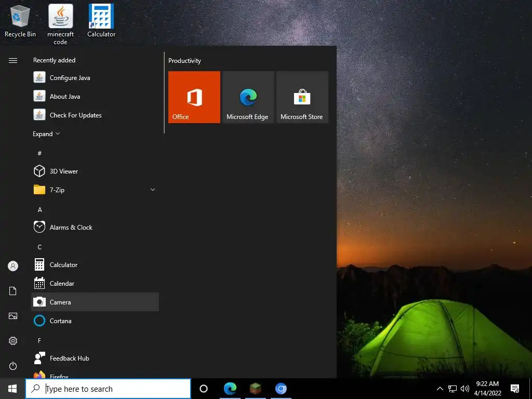
Task: Launch Configure Java from Recently added
Action: click(95, 78)
